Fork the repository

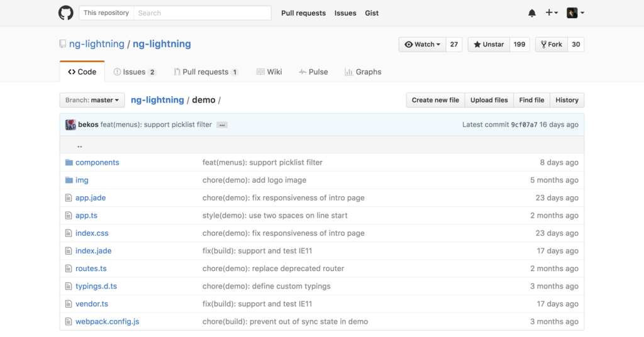tap(552, 45)
